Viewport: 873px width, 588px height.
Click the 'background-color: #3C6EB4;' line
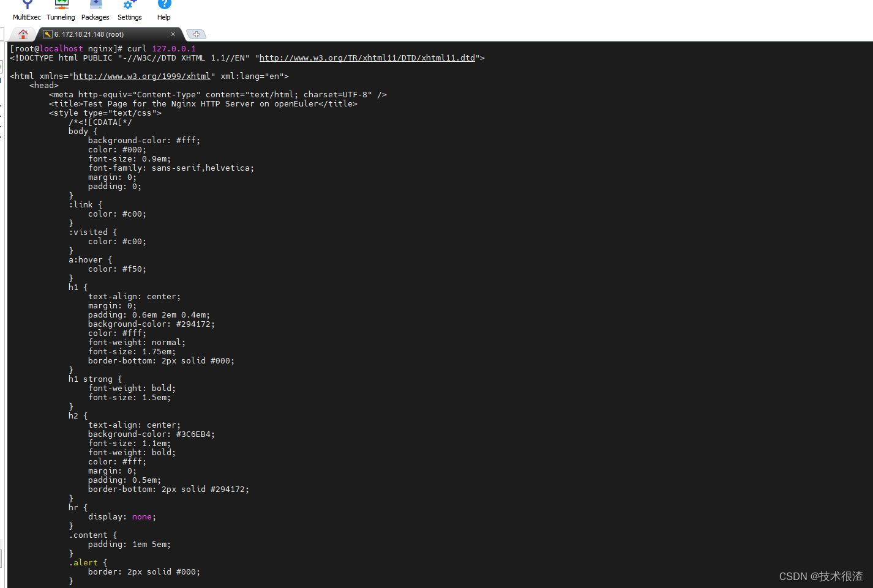coord(152,434)
